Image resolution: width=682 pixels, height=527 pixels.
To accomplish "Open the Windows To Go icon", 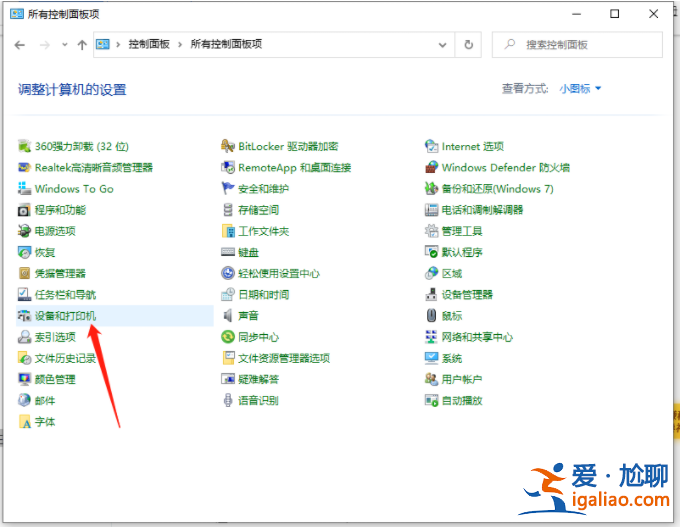I will coord(24,189).
